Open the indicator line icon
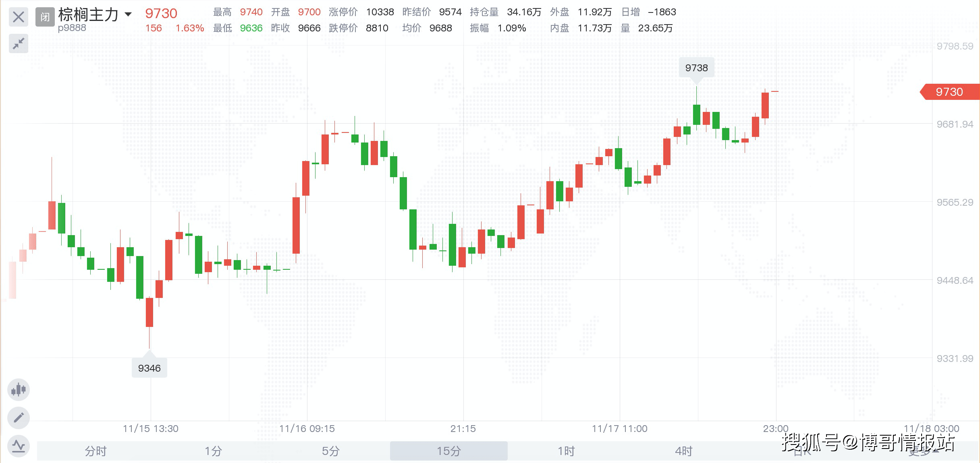The height and width of the screenshot is (463, 980). 19,446
